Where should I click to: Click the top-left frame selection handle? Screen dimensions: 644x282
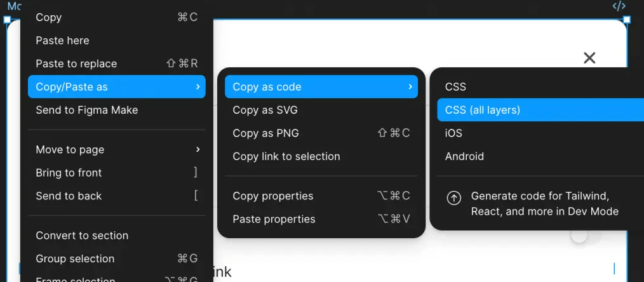[7, 19]
